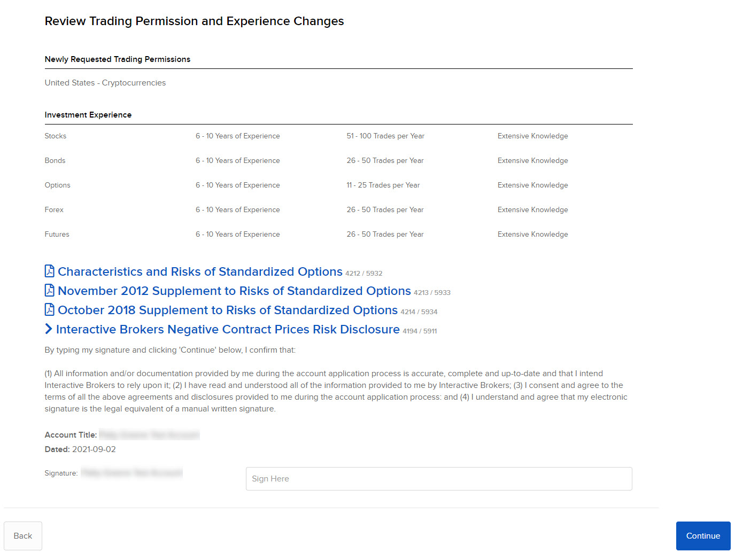Click the Futures row Extensive Knowledge value
Image resolution: width=735 pixels, height=560 pixels.
(532, 235)
